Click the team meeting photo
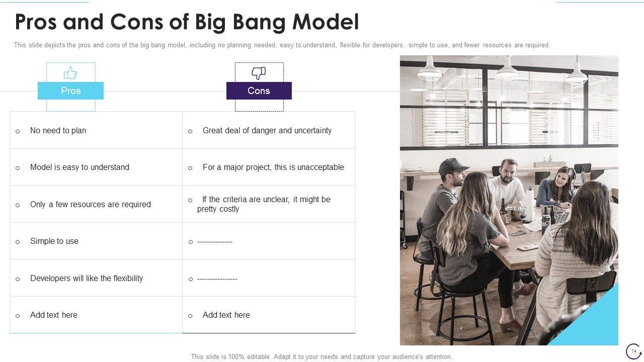 [508, 201]
